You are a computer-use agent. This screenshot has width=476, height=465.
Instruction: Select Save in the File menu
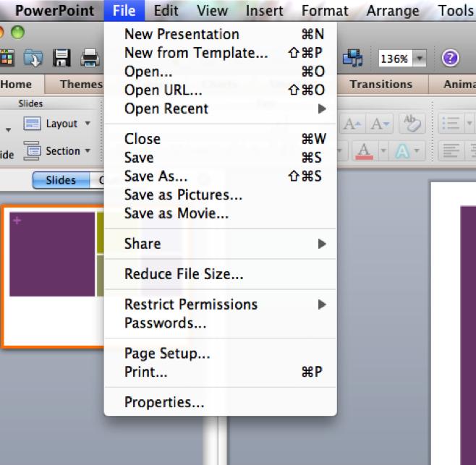tap(220, 158)
